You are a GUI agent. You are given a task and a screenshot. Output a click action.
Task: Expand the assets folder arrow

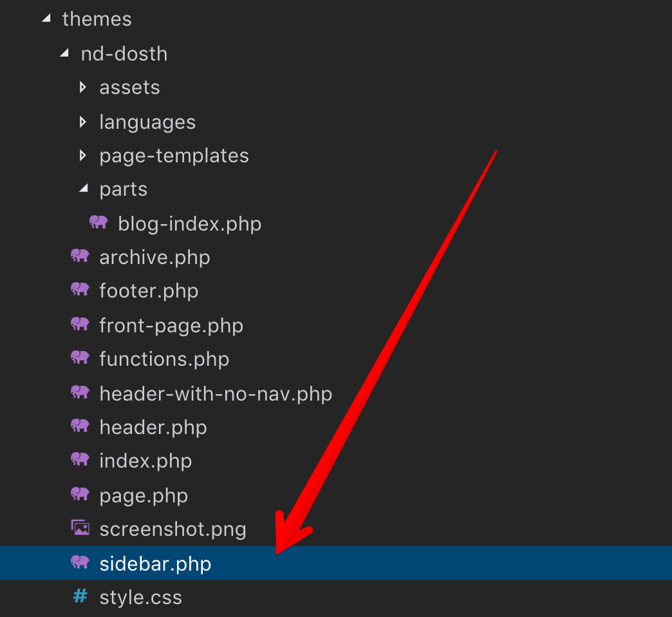tap(82, 86)
